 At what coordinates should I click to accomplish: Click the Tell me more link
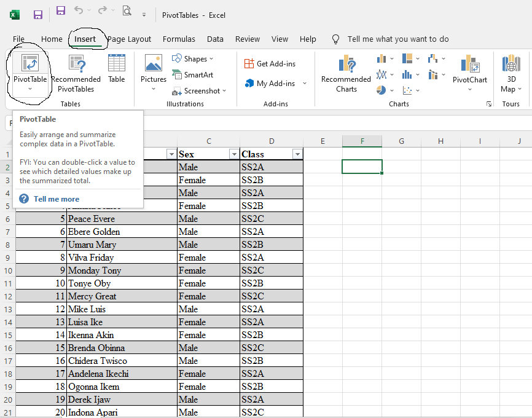(57, 199)
